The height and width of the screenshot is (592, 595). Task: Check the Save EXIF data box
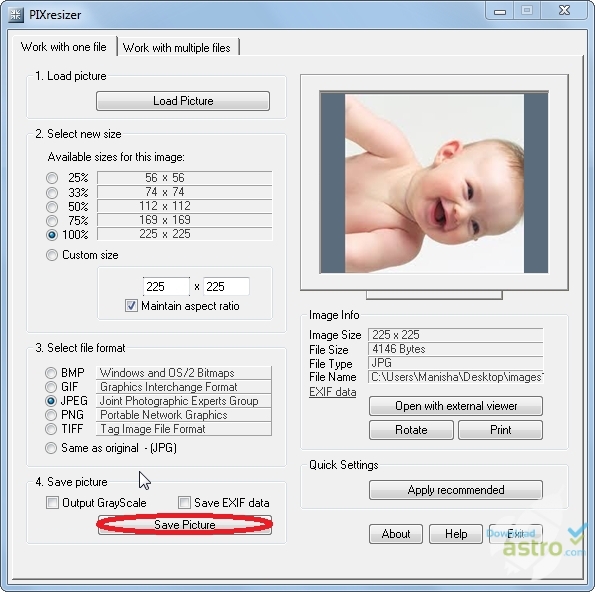(184, 503)
